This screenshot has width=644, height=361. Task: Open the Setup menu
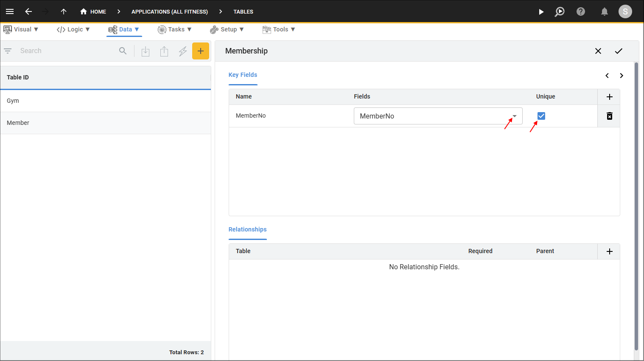(x=227, y=29)
